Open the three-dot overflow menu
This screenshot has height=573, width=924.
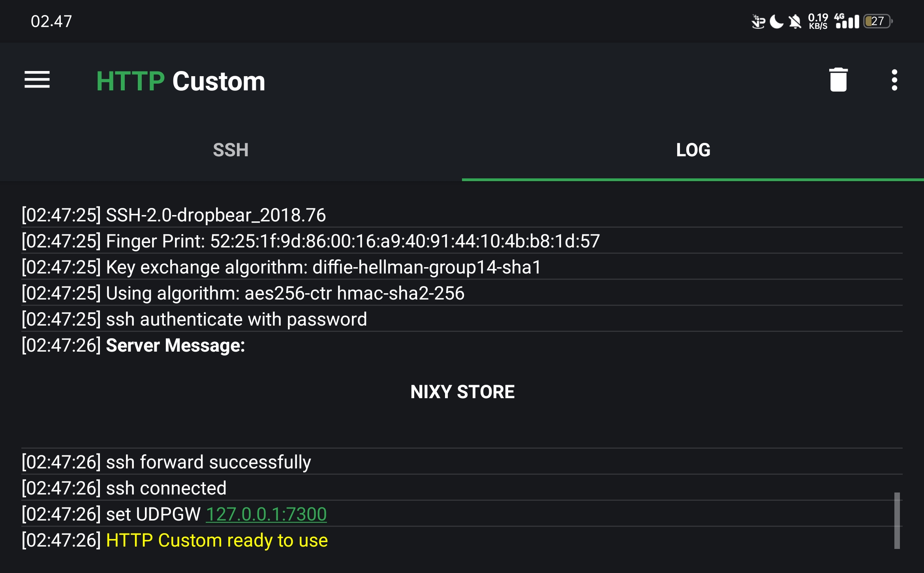[x=894, y=80]
